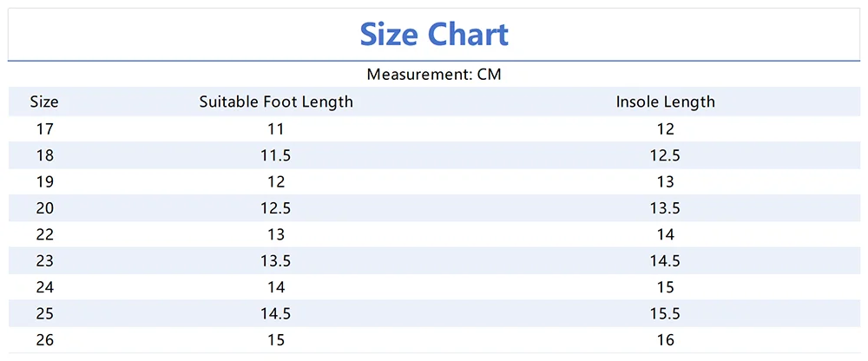Click size 24 row label

point(44,287)
